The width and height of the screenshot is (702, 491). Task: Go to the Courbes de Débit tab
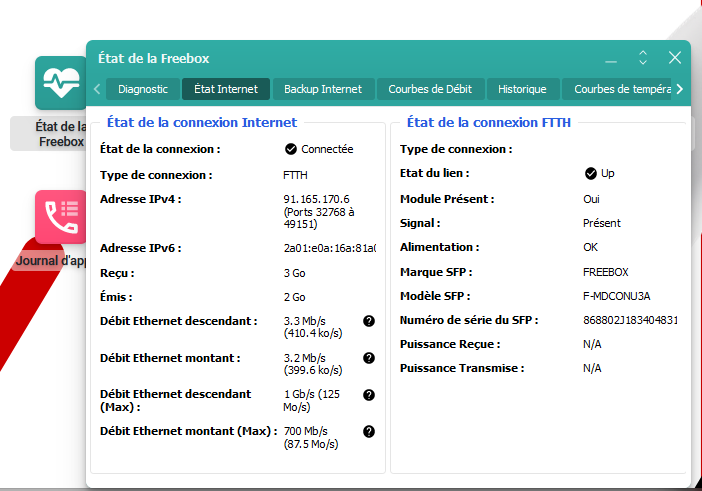[430, 89]
